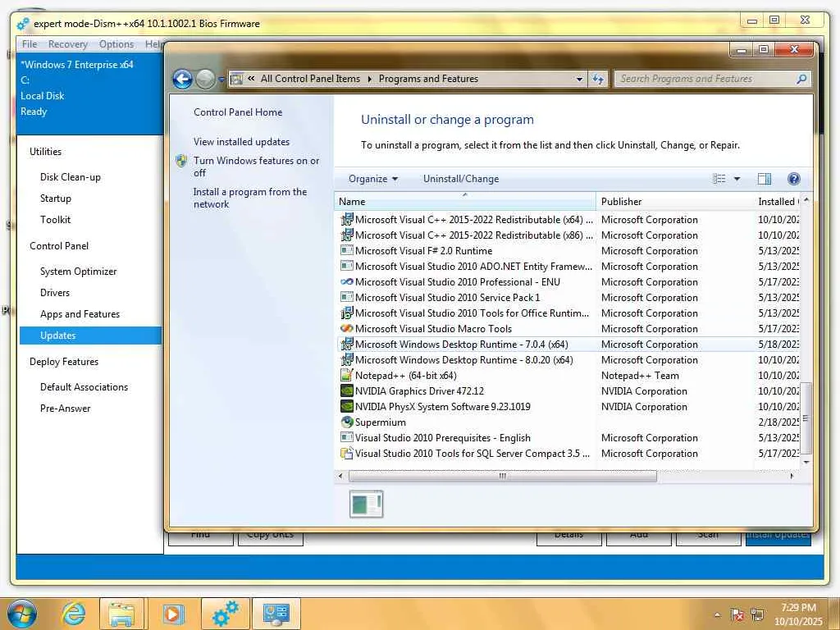Viewport: 840px width, 630px height.
Task: Open Toolkit in Dism++ sidebar
Action: coord(55,220)
